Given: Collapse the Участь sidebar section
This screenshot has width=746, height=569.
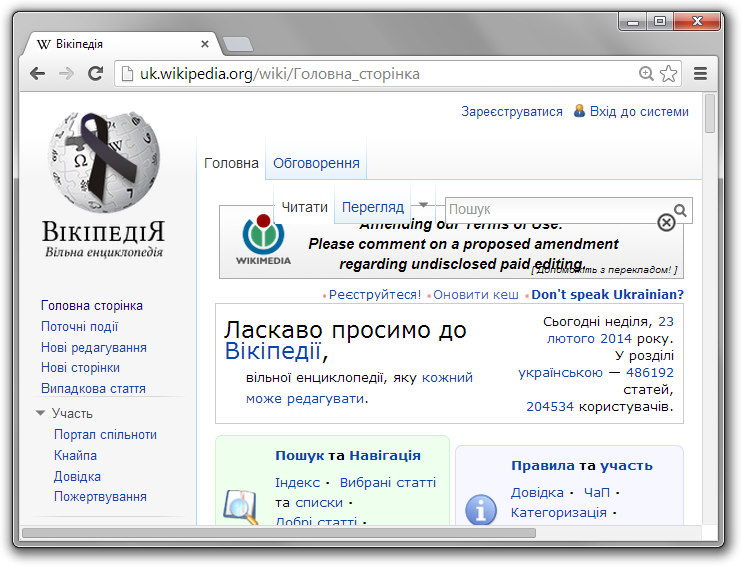Looking at the screenshot, I should [41, 413].
